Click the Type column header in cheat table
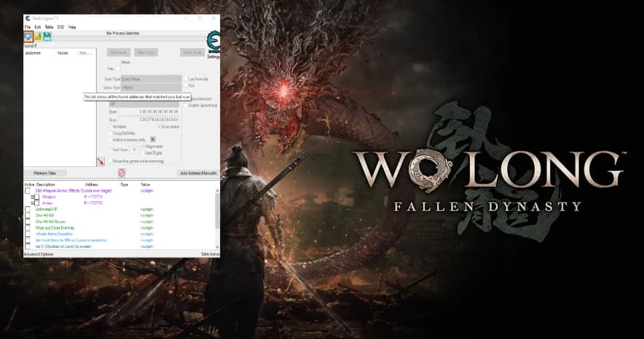644x339 pixels. tap(124, 185)
